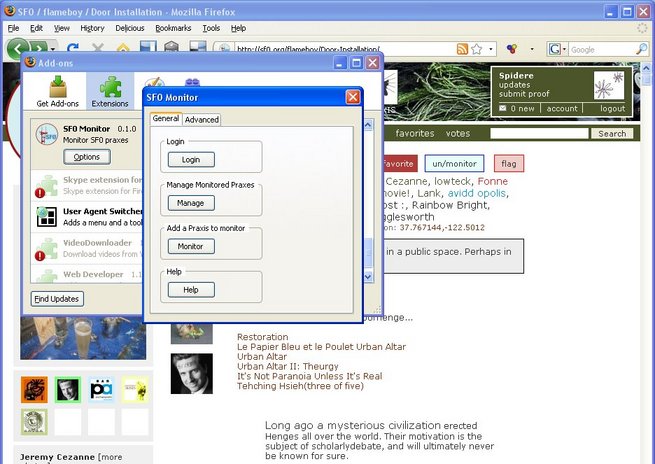Open the History menu

(92, 28)
